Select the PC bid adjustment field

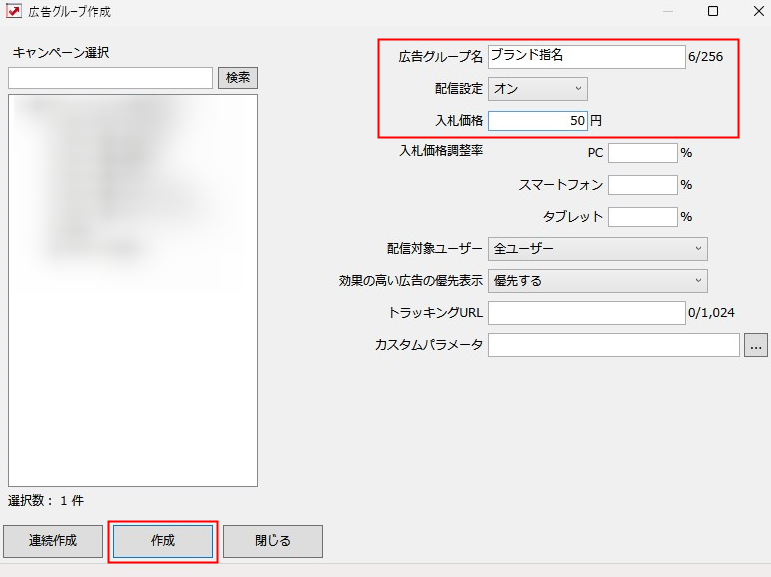(x=642, y=153)
